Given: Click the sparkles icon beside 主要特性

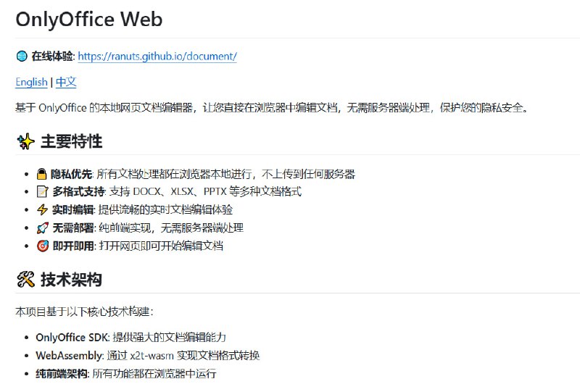Looking at the screenshot, I should [x=25, y=141].
